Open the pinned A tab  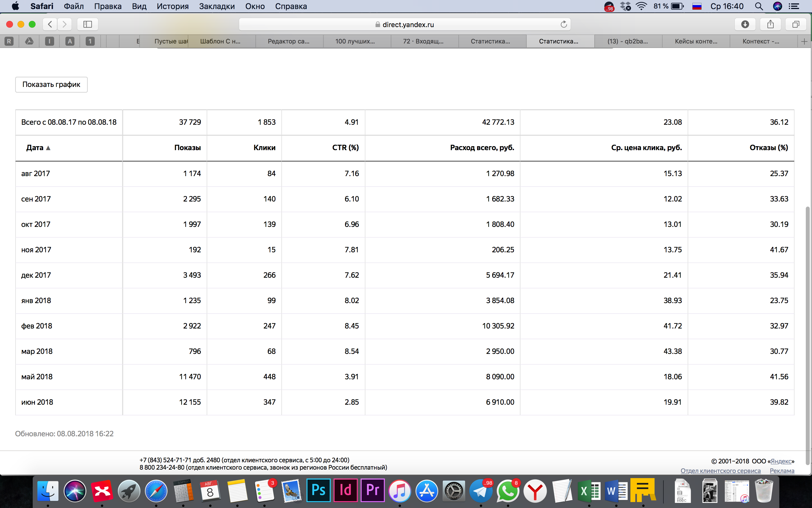click(70, 41)
